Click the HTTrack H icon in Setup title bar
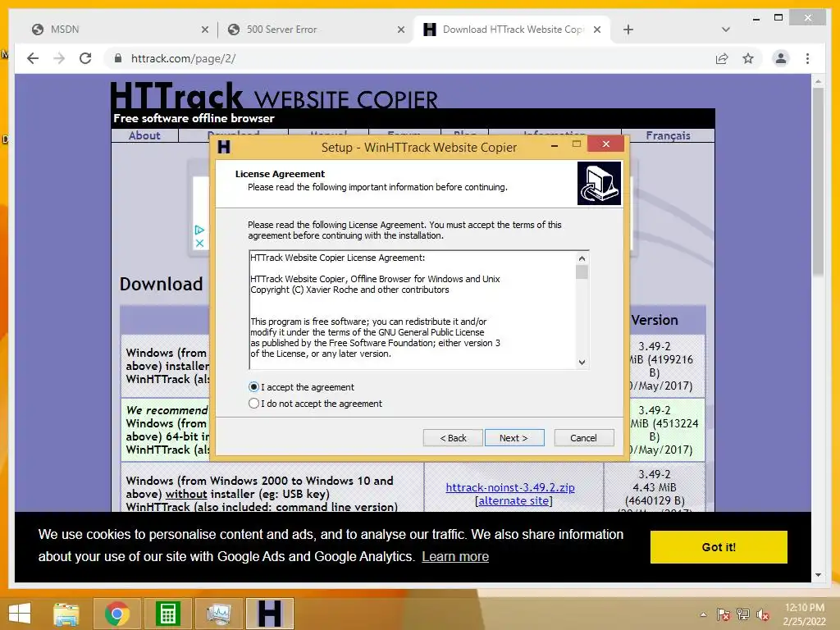This screenshot has height=630, width=840. pyautogui.click(x=224, y=147)
